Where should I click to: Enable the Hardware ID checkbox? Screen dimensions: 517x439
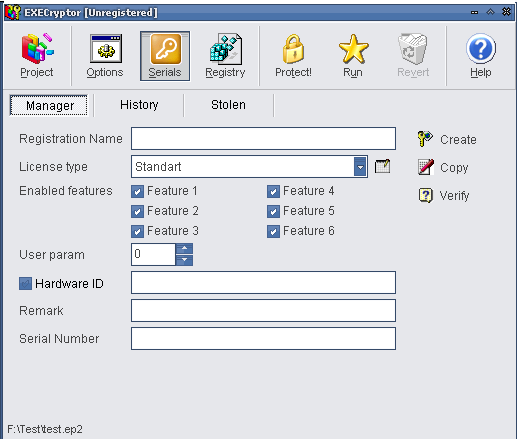click(x=25, y=284)
